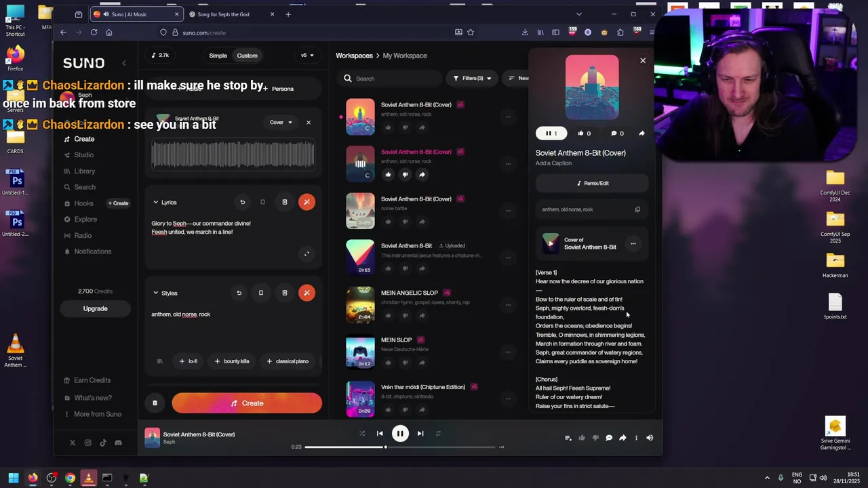Thumbs up the song in the details panel
This screenshot has height=488, width=868.
(x=584, y=134)
